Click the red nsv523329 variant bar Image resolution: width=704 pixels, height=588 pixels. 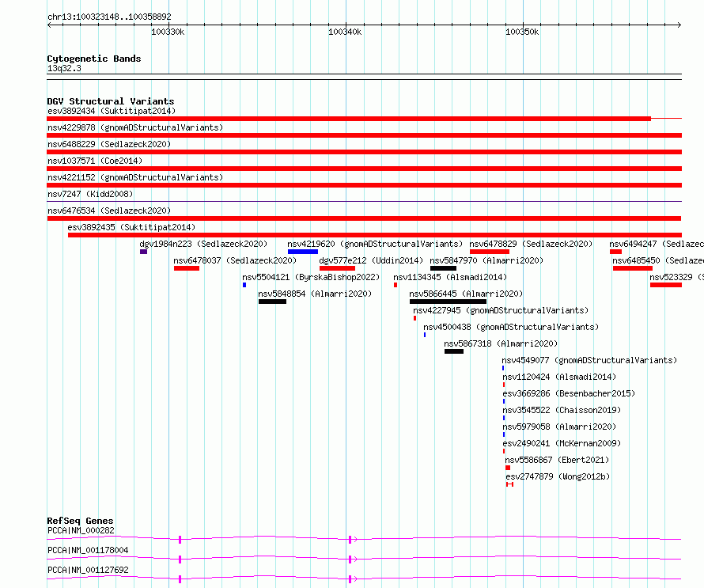[666, 285]
